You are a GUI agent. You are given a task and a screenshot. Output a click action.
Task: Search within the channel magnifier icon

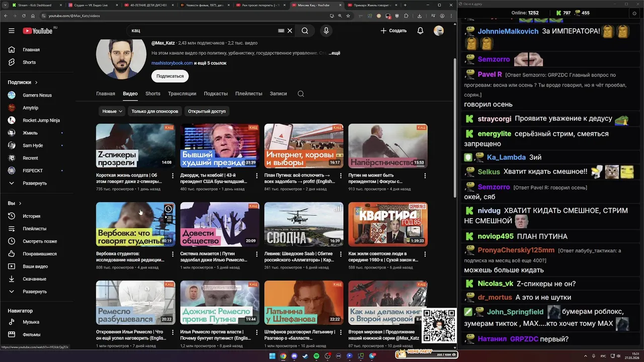point(301,94)
